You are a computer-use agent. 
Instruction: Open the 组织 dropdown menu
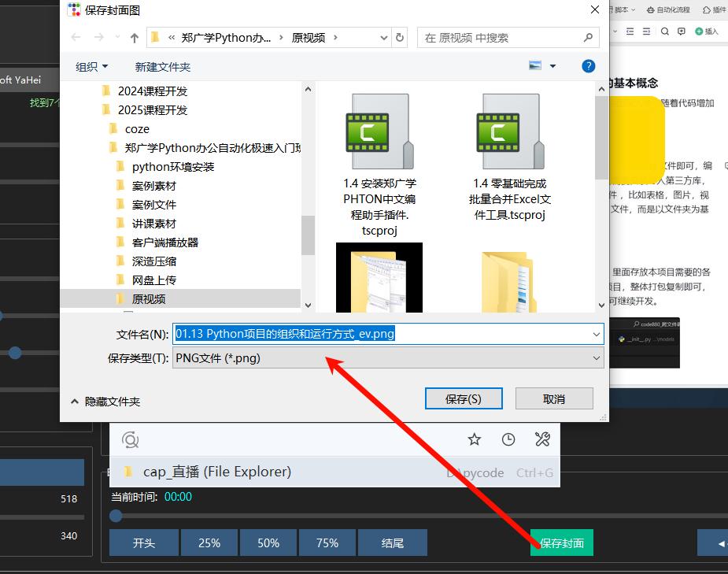(x=91, y=67)
